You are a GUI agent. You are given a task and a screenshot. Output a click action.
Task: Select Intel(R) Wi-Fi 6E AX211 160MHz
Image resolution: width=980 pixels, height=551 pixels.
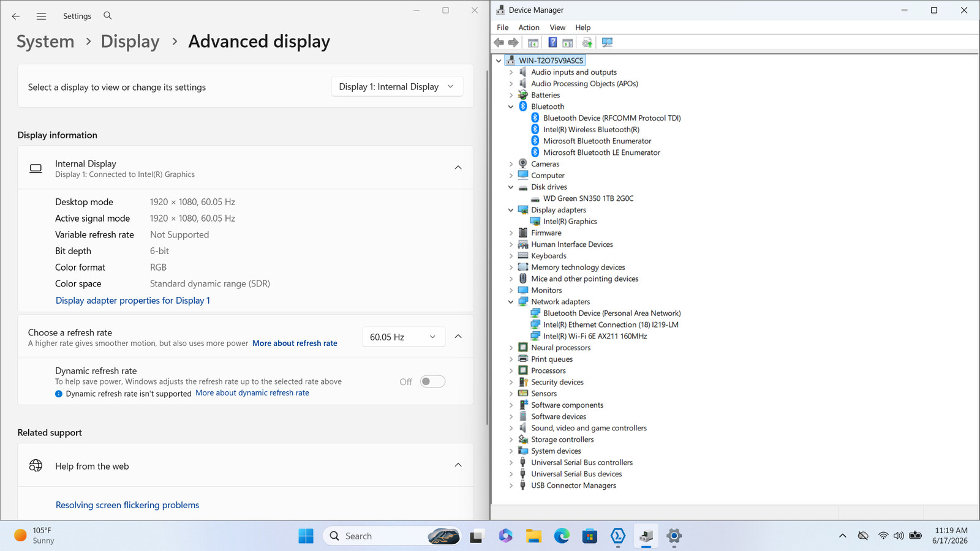point(595,336)
